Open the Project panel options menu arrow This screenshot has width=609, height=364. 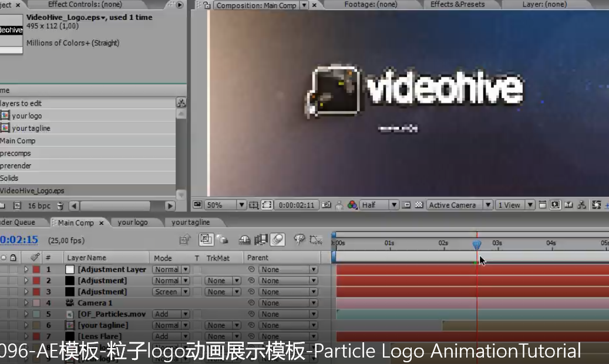click(180, 5)
